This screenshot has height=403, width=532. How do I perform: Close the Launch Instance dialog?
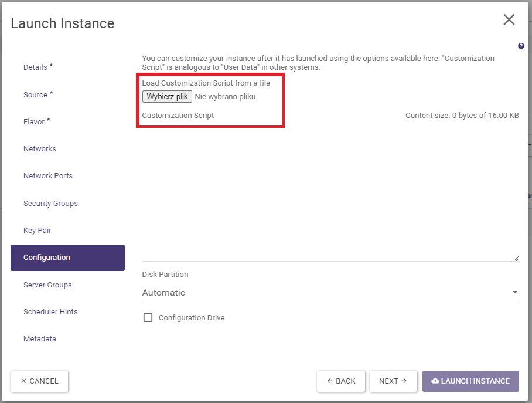pos(509,20)
